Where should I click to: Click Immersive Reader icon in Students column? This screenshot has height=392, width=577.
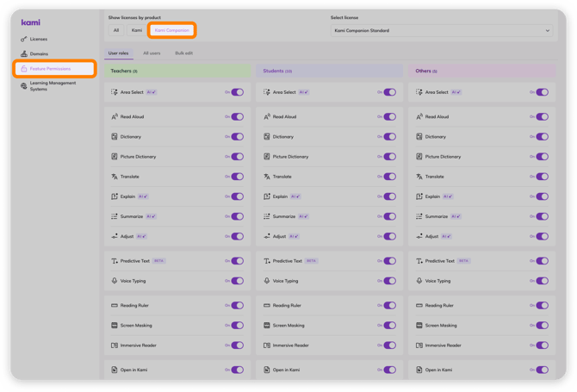point(267,345)
